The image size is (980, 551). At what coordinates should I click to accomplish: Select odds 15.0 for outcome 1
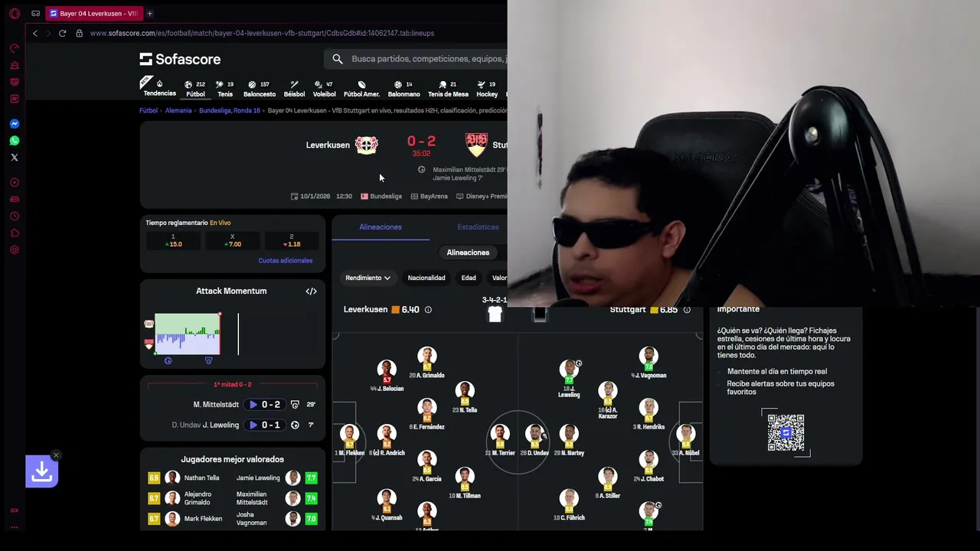point(173,240)
